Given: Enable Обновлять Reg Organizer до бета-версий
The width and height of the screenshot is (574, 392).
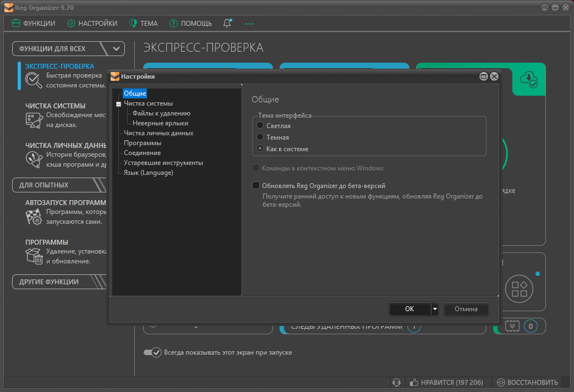Looking at the screenshot, I should [x=256, y=185].
